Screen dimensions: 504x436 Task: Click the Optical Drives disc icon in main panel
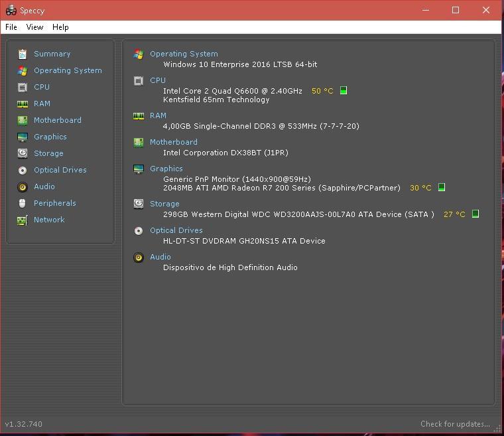[x=139, y=231]
